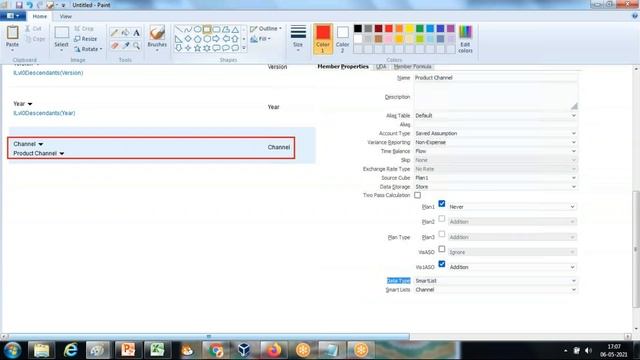Click the ILvl0Descendants(Year) link
Viewport: 640px width, 360px height.
tap(44, 113)
